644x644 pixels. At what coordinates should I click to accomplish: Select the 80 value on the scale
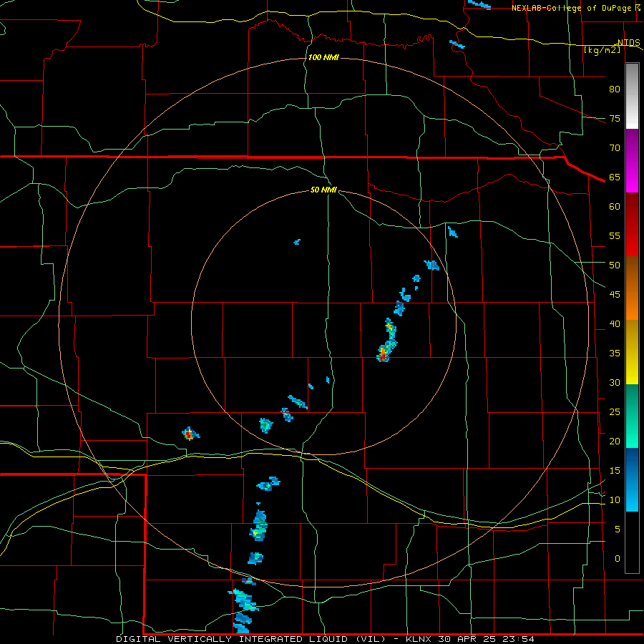tap(615, 89)
